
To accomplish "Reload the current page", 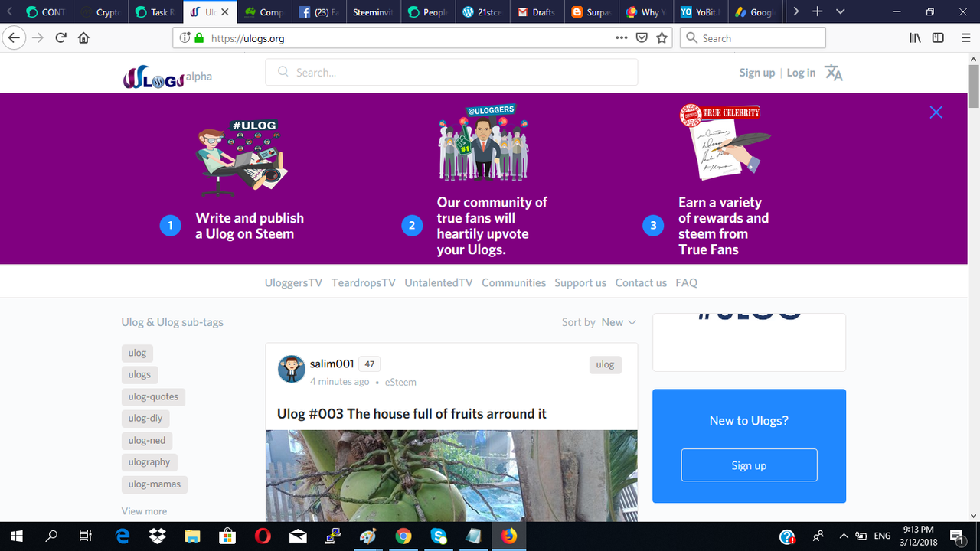I will point(61,37).
